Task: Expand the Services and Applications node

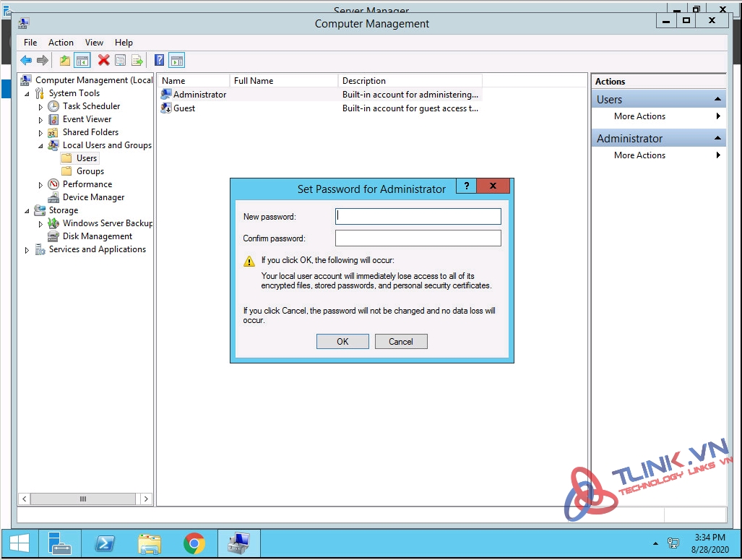Action: click(x=27, y=250)
